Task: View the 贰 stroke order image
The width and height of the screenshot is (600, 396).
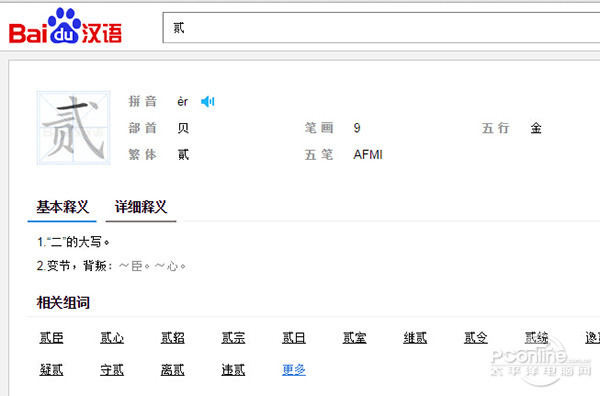Action: tap(73, 128)
